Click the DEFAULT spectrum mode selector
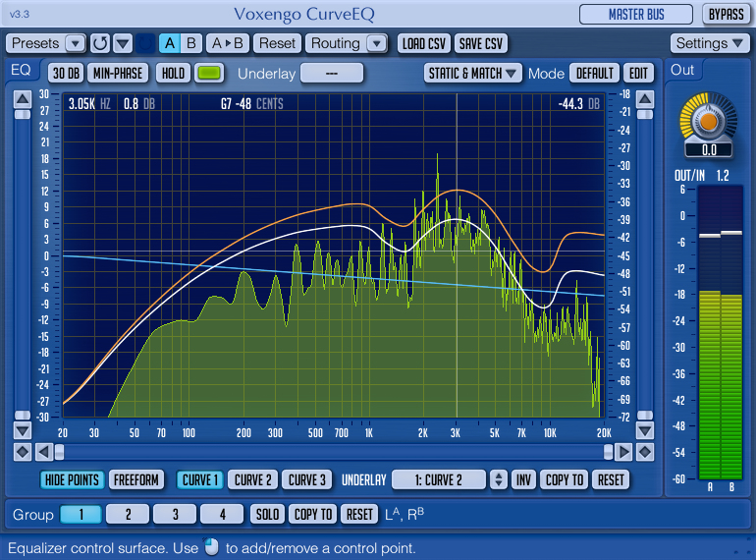 pyautogui.click(x=594, y=74)
